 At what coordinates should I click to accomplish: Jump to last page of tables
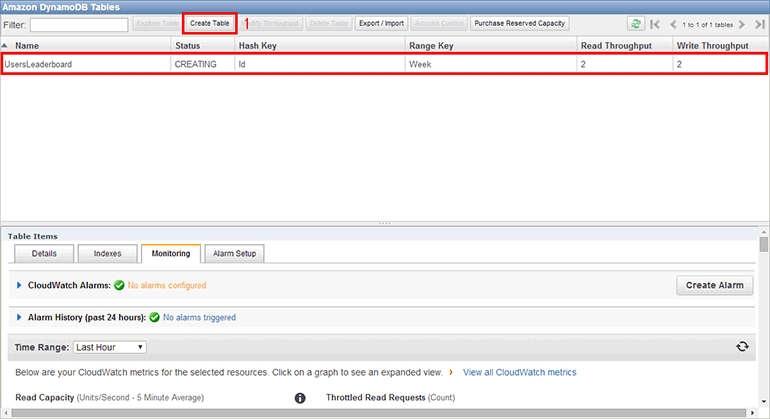point(758,23)
